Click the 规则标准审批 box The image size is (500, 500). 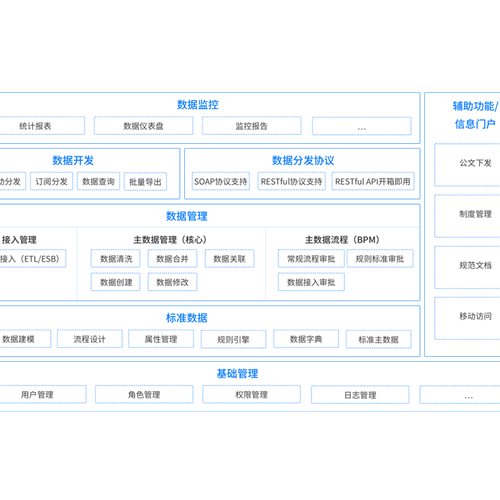(x=380, y=259)
